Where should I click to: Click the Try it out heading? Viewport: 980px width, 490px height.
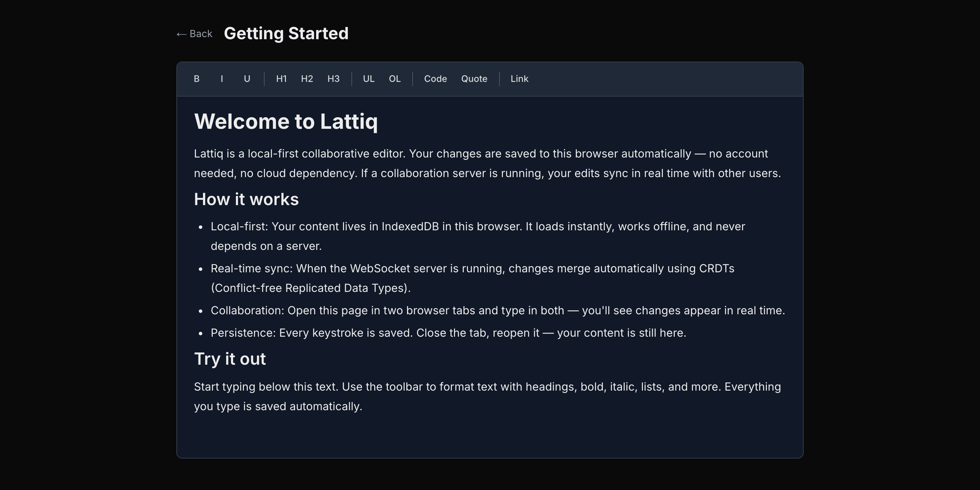(x=230, y=358)
